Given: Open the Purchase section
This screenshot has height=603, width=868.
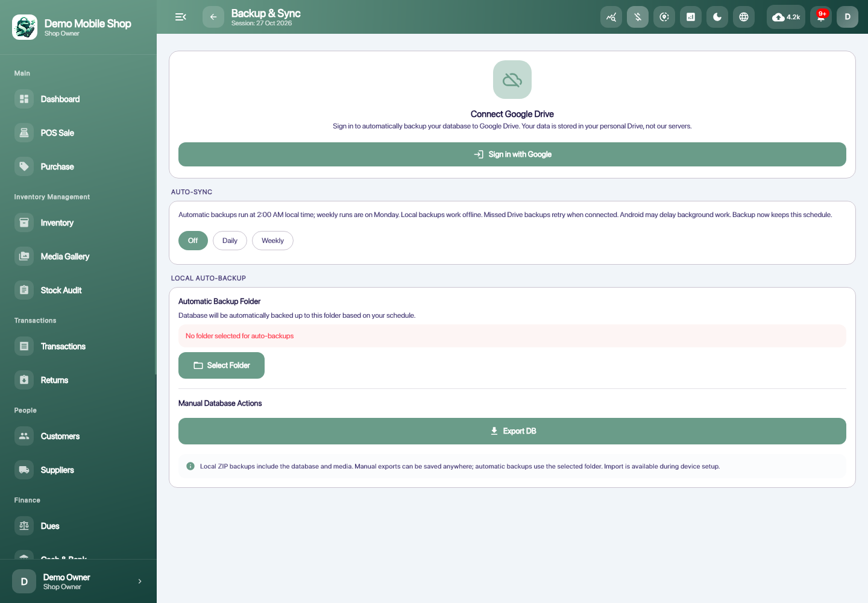Looking at the screenshot, I should (x=78, y=166).
